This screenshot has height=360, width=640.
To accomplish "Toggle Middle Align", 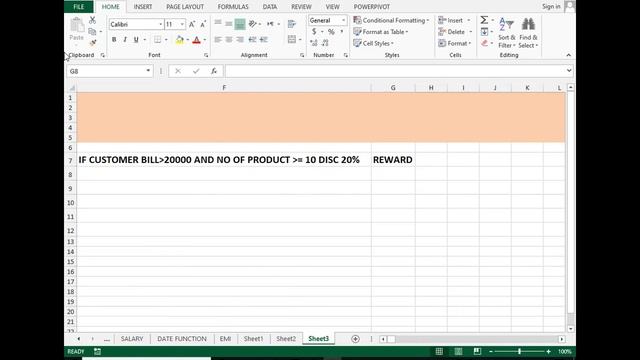I will tap(229, 24).
